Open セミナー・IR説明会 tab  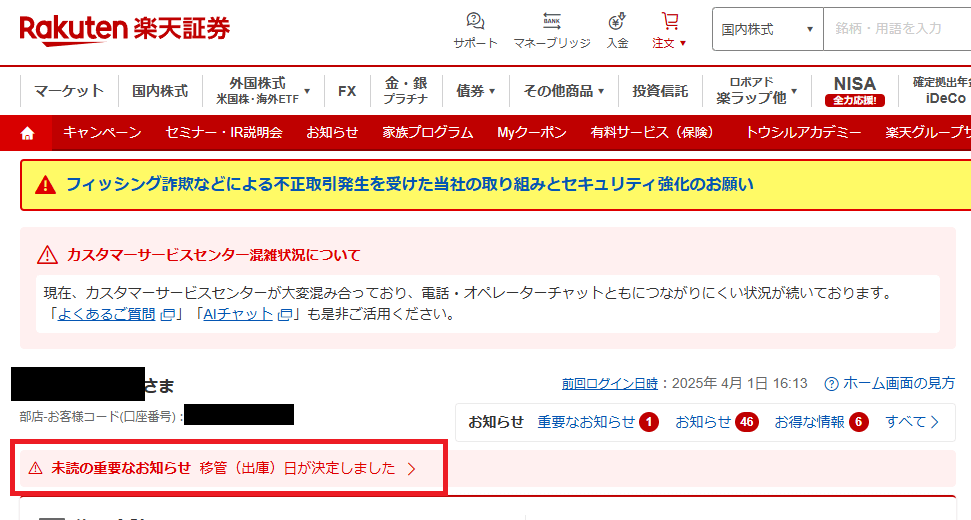pyautogui.click(x=224, y=132)
